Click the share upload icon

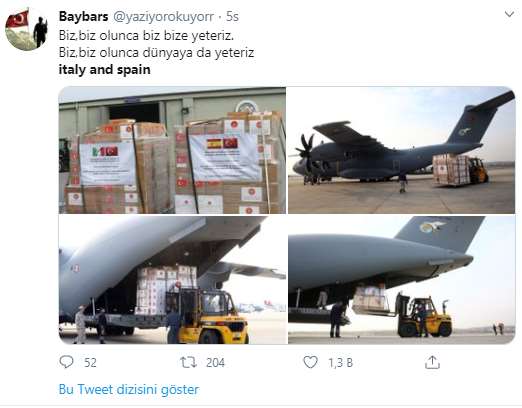(432, 362)
